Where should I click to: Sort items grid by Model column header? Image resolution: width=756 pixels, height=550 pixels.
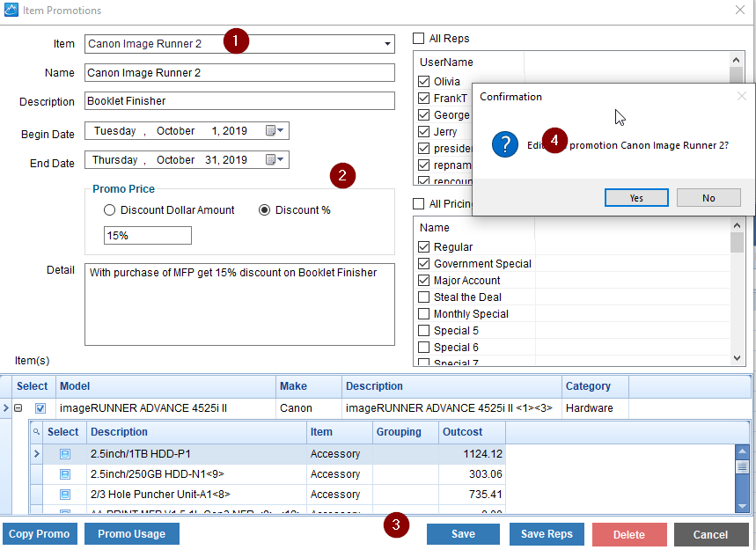165,386
